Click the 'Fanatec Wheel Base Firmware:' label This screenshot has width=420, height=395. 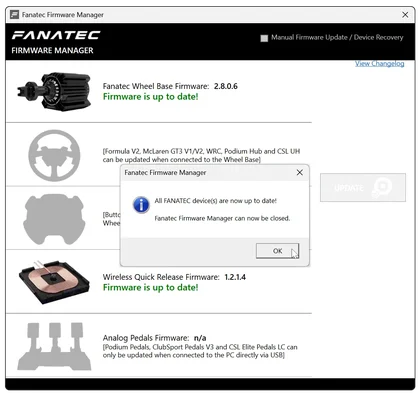(156, 86)
